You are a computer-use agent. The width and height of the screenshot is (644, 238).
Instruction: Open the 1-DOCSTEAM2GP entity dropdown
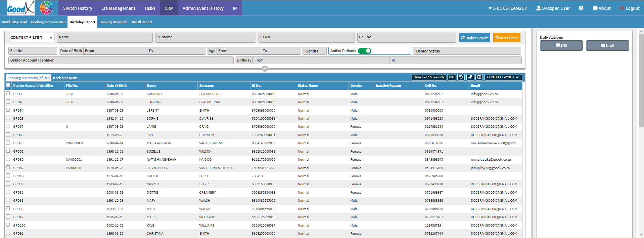tap(508, 8)
